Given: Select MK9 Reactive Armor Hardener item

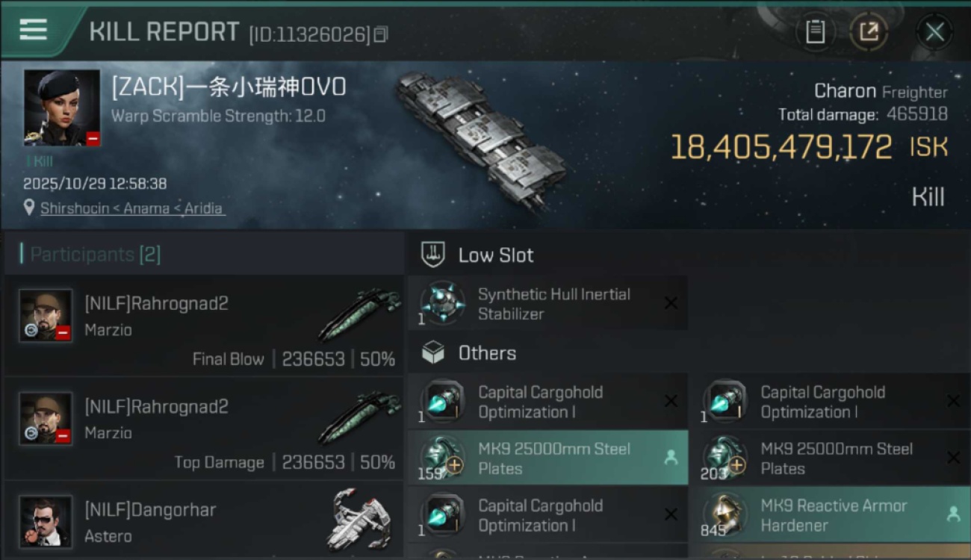Looking at the screenshot, I should pos(829,515).
